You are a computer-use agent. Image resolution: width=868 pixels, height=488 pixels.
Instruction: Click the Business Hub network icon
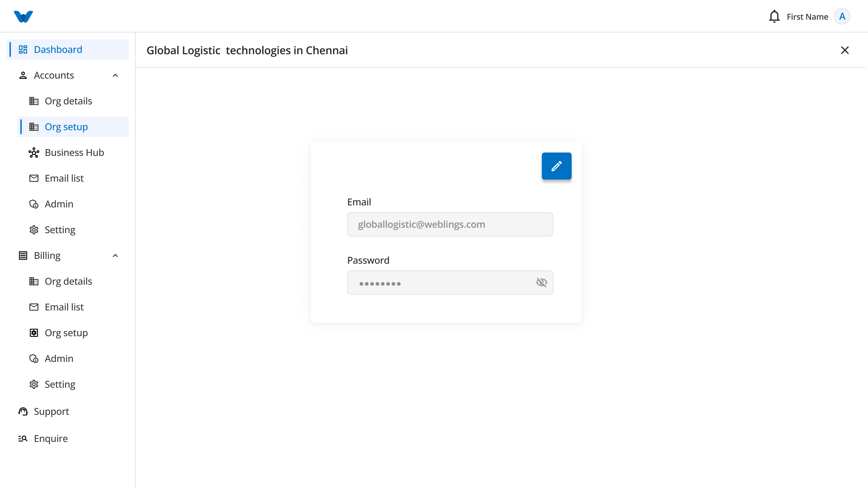pos(34,152)
